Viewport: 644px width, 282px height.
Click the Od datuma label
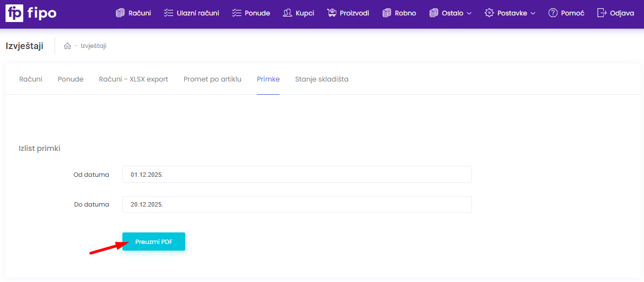pyautogui.click(x=91, y=175)
